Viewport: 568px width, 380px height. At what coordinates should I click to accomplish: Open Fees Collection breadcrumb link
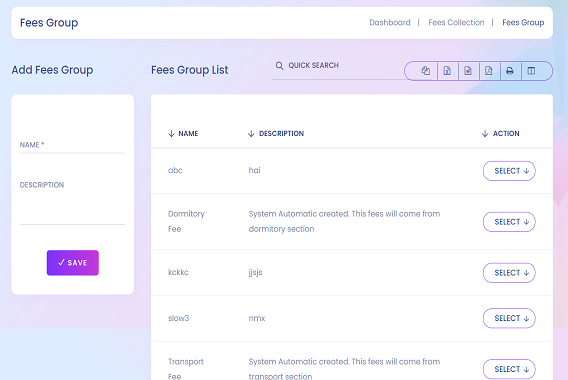tap(456, 22)
